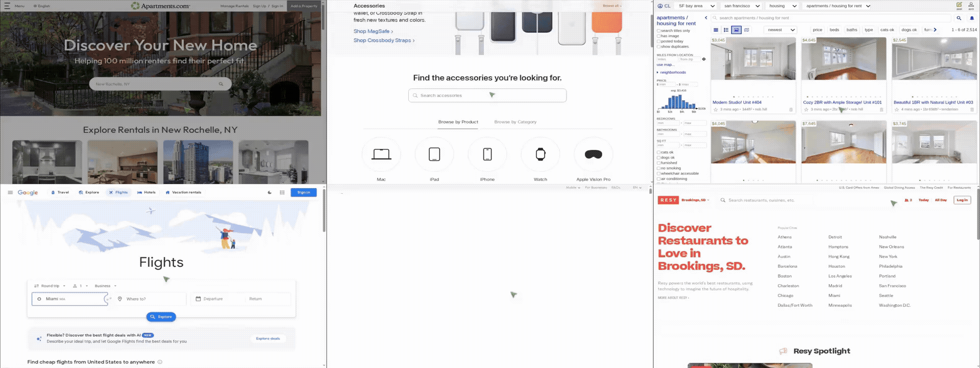The height and width of the screenshot is (368, 980).
Task: Swap origin and destination in Google Flights
Action: pyautogui.click(x=108, y=299)
